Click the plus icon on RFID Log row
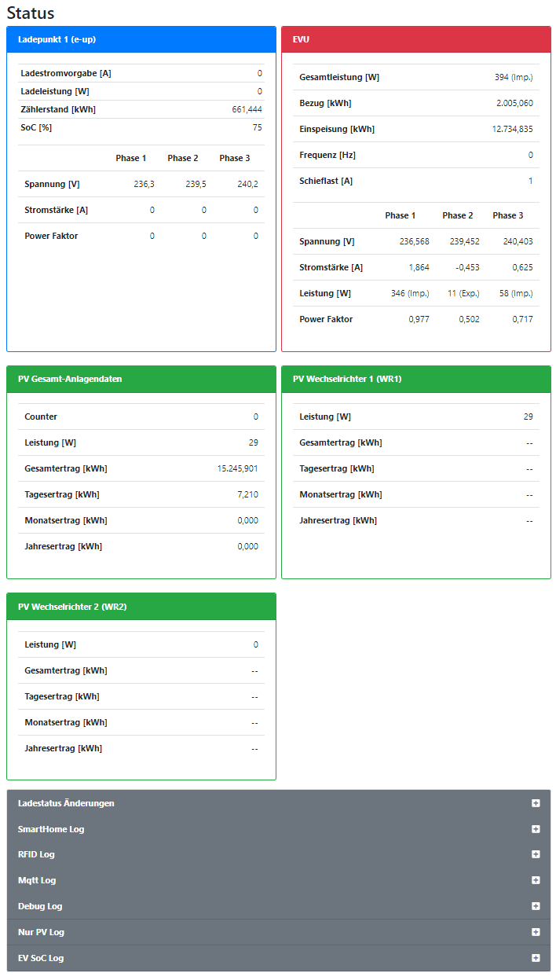556x980 pixels. tap(536, 854)
